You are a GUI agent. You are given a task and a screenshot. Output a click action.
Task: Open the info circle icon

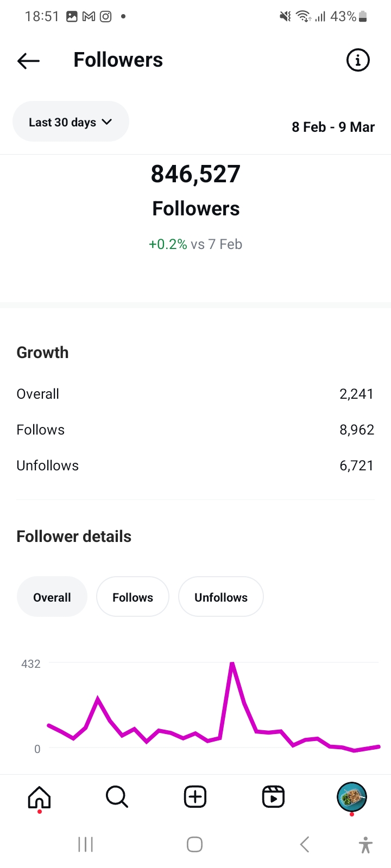tap(358, 60)
